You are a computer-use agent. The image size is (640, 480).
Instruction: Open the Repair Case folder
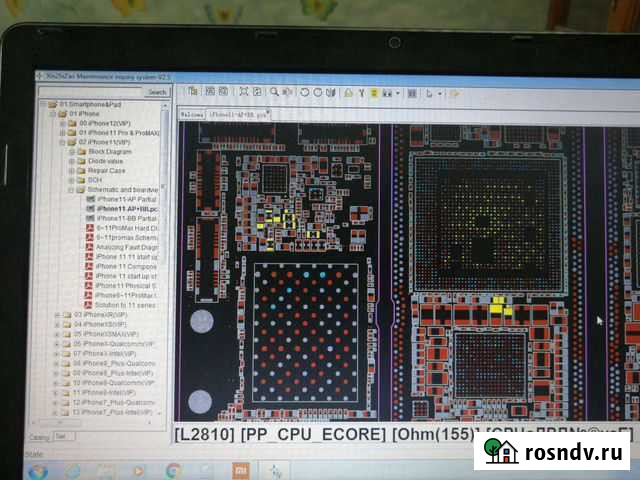click(x=106, y=170)
